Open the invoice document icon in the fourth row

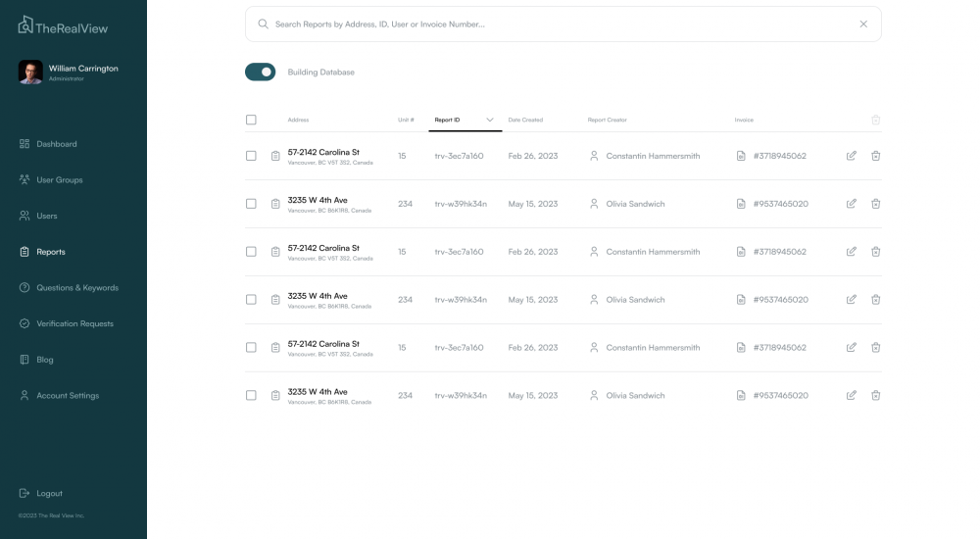[x=741, y=300]
